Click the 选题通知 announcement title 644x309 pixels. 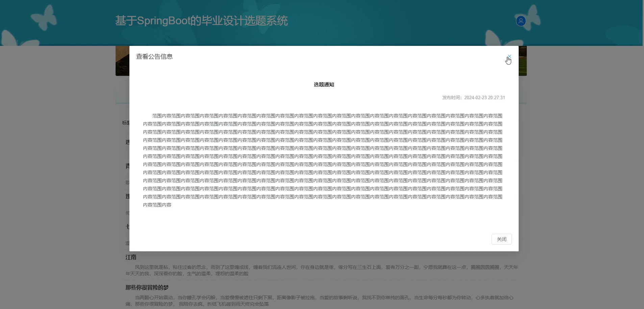pyautogui.click(x=324, y=85)
